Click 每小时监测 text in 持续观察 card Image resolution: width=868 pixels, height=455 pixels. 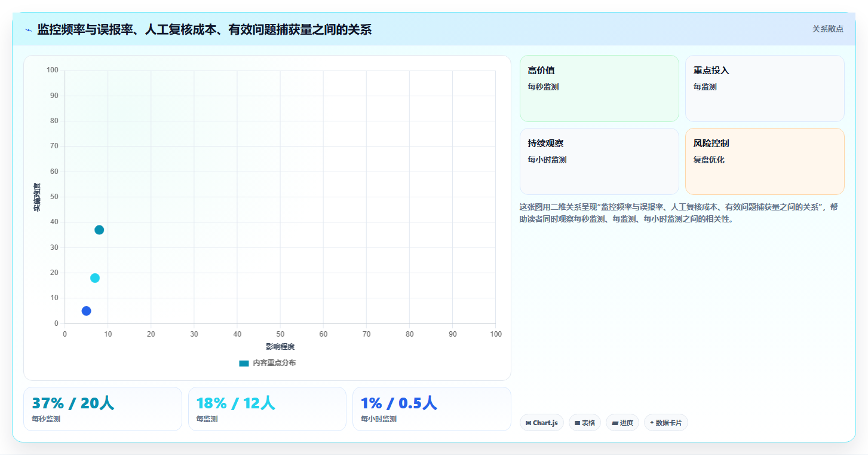[547, 160]
